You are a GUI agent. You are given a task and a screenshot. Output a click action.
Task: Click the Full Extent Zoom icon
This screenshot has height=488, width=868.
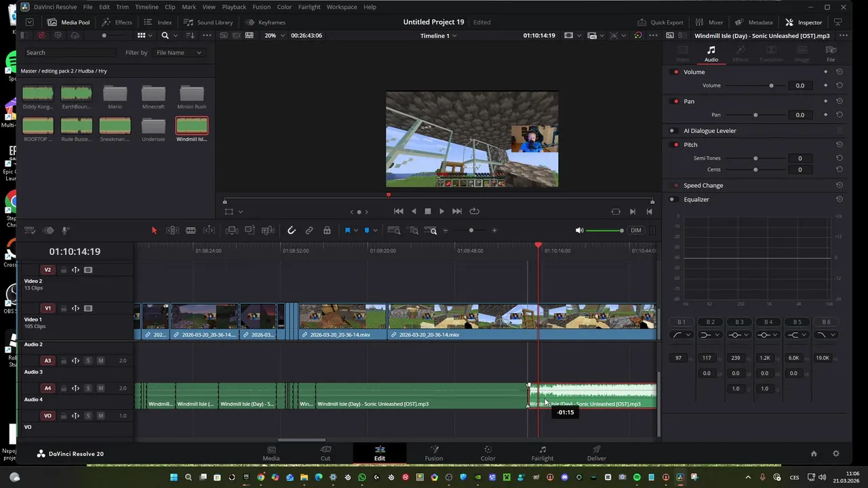pos(393,230)
